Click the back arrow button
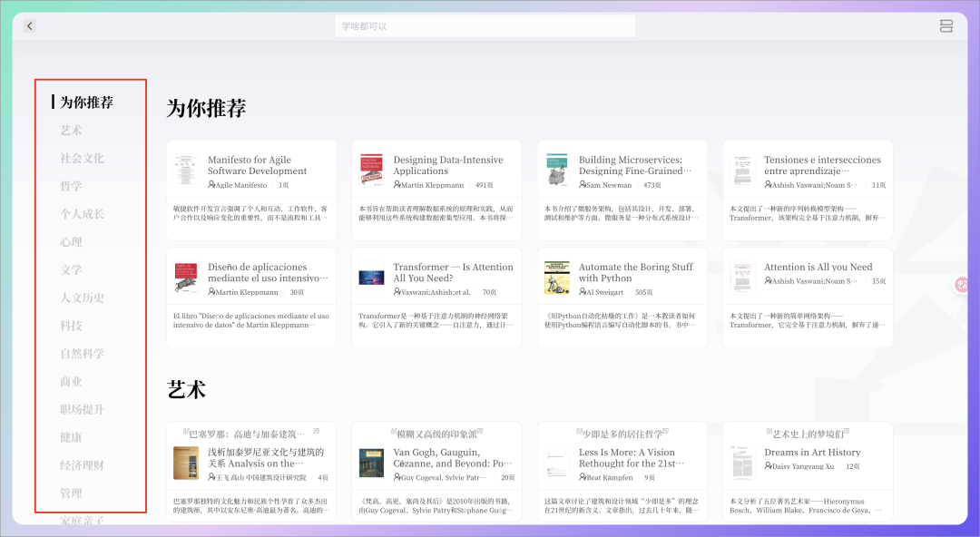 29,25
